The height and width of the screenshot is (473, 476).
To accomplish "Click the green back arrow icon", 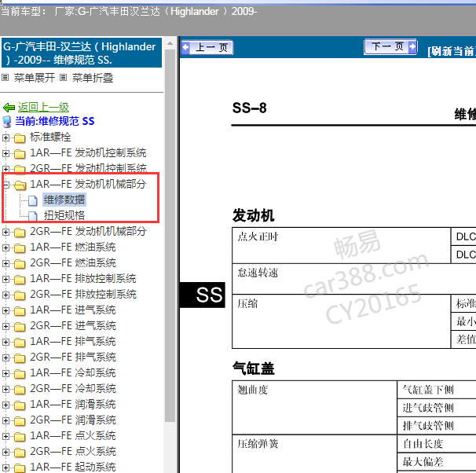I will pyautogui.click(x=9, y=108).
